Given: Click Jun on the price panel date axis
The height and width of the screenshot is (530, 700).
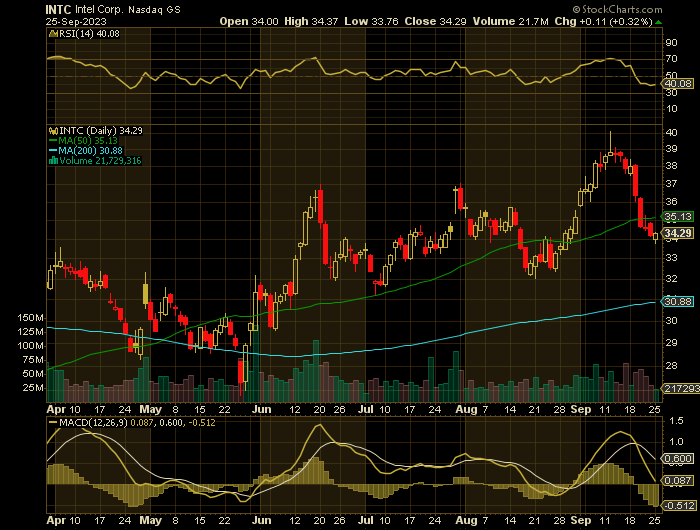Looking at the screenshot, I should (x=261, y=409).
